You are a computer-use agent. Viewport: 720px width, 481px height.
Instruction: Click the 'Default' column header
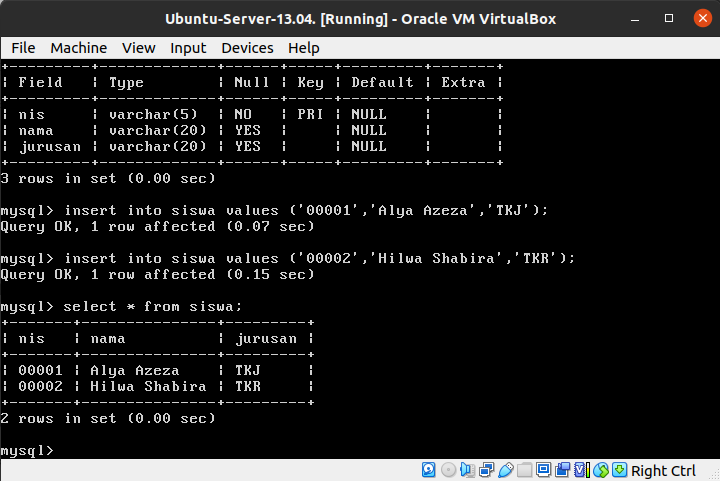(x=382, y=83)
